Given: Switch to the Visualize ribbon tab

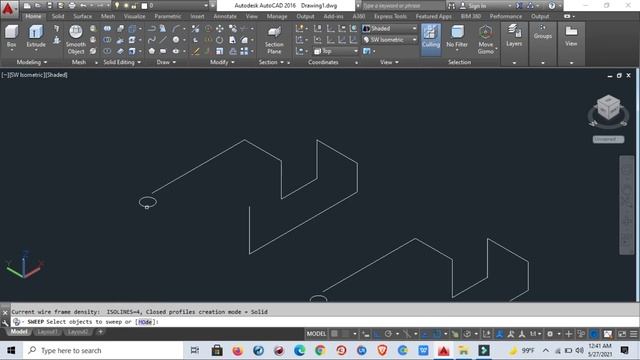Looking at the screenshot, I should point(134,16).
